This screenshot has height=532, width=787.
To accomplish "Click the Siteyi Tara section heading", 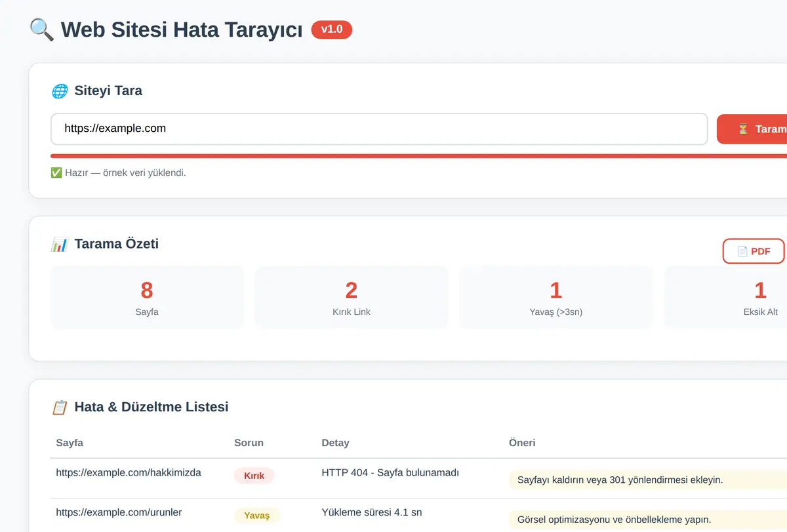I will [108, 91].
